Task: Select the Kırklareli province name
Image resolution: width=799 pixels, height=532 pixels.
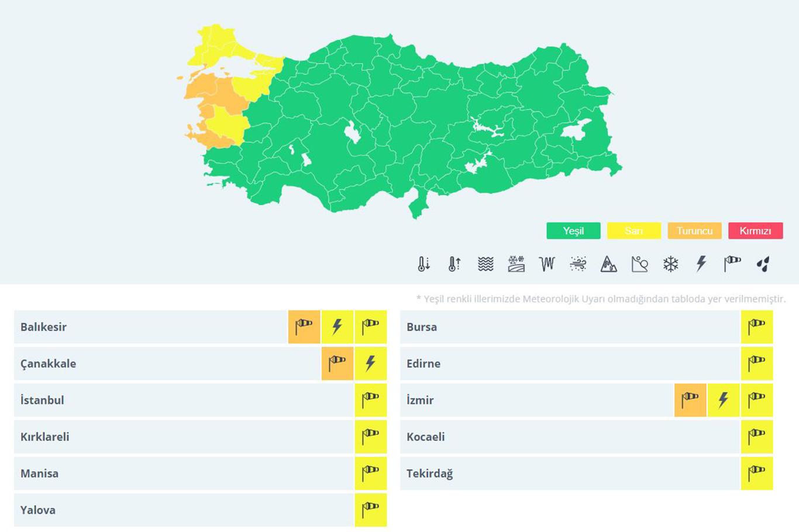Action: [44, 437]
